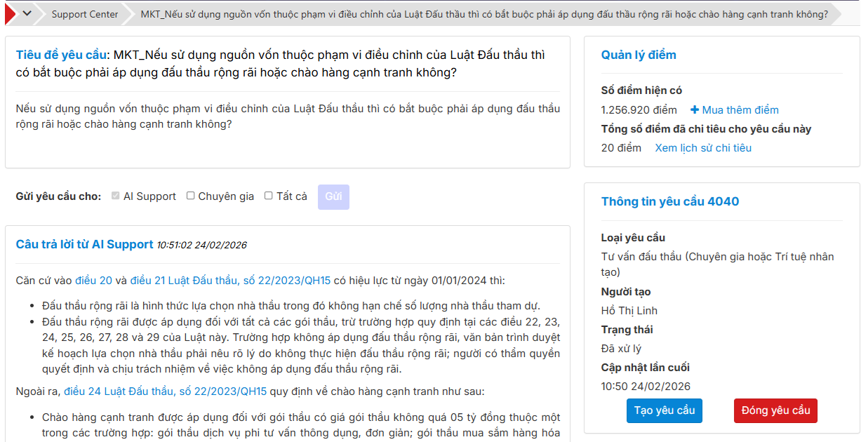Click the Mua thêm điểm link text
The height and width of the screenshot is (442, 868).
[x=740, y=110]
